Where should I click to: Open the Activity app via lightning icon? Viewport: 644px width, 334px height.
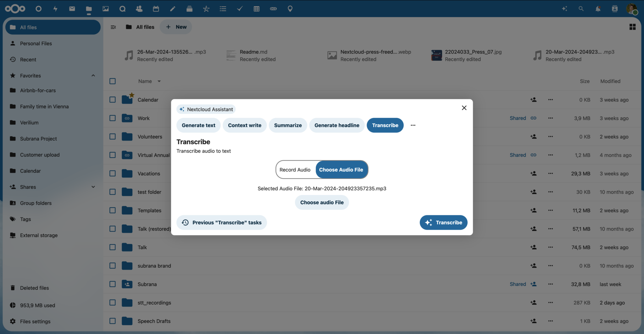(55, 8)
